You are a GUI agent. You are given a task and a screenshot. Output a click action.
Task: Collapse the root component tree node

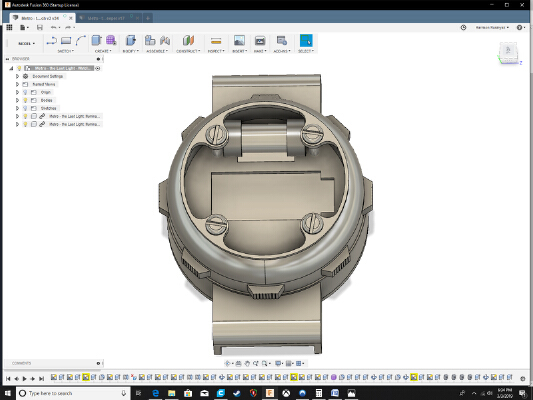pos(11,68)
